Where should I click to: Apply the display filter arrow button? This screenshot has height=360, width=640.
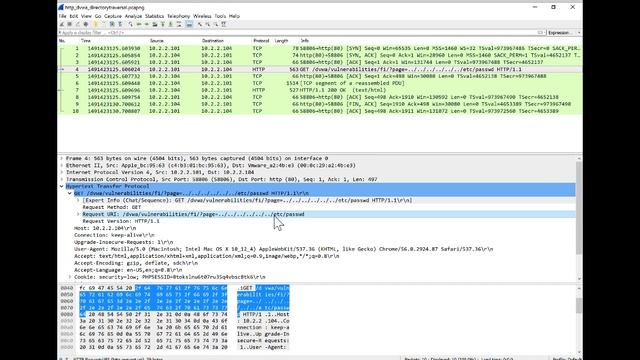(x=540, y=33)
